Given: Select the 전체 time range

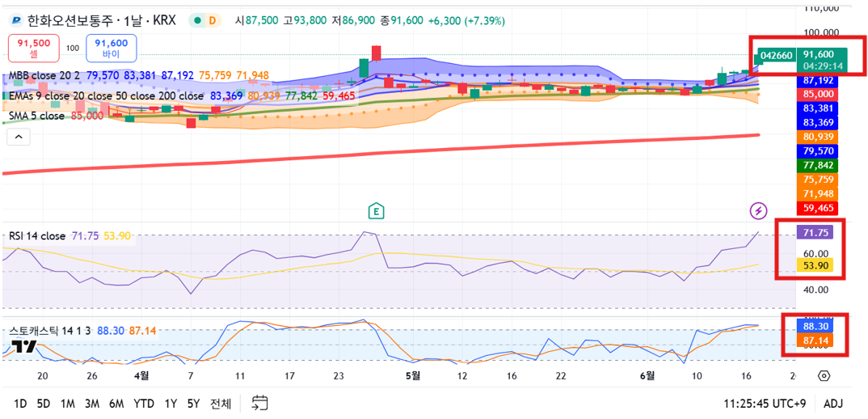Looking at the screenshot, I should coord(221,404).
